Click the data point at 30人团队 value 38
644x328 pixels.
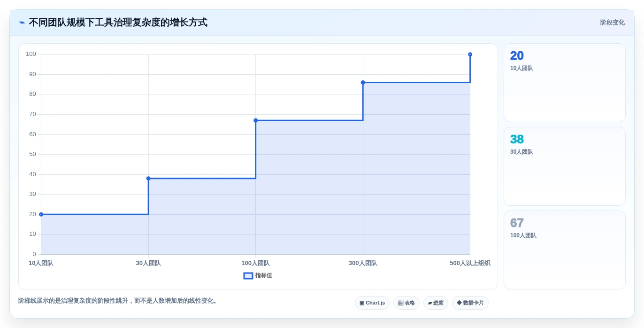[148, 179]
